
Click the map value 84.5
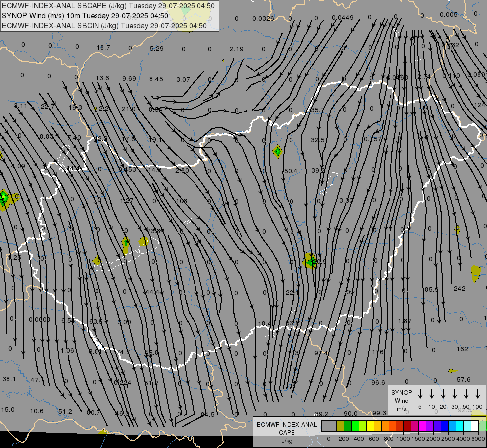click(x=208, y=415)
